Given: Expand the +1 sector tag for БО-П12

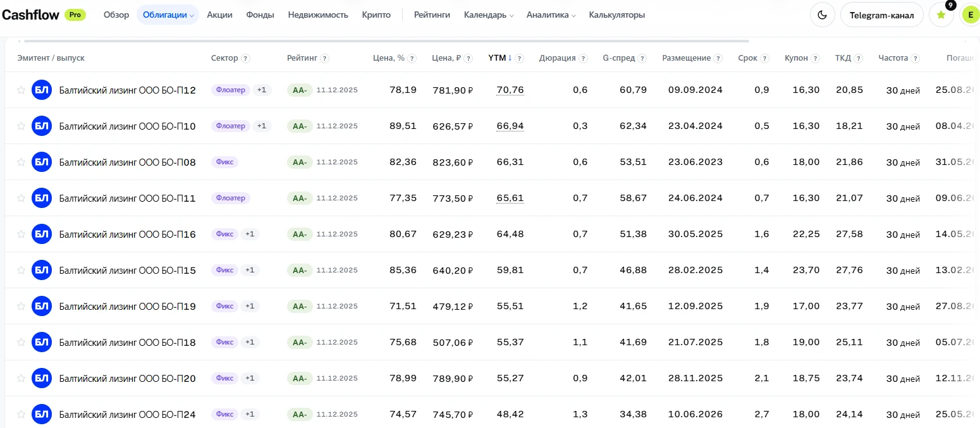Looking at the screenshot, I should (x=262, y=90).
